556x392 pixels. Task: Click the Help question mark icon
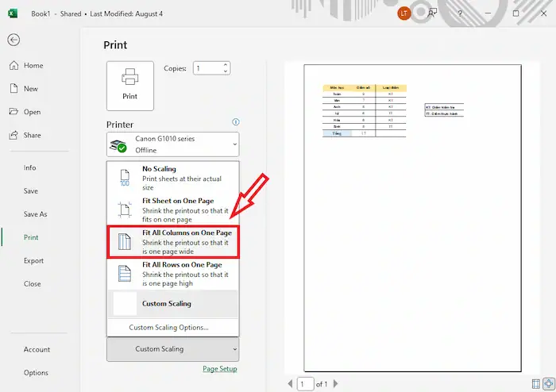pos(460,13)
